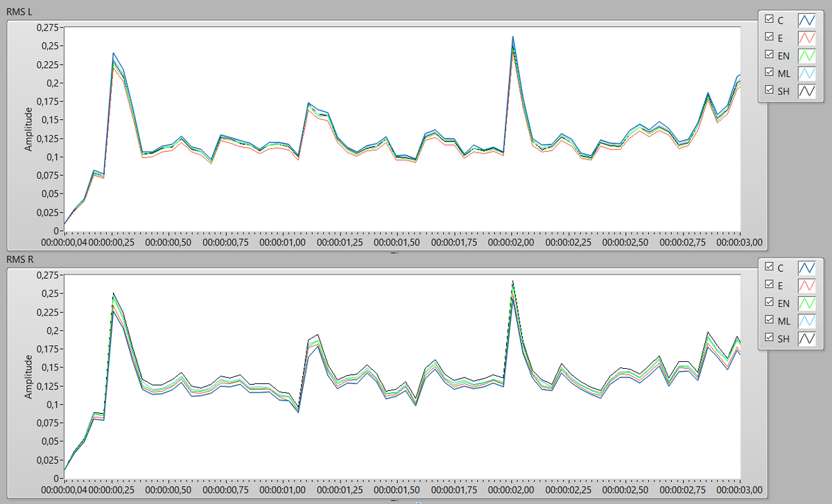Click the 00:00:03,00 time value on RMS R axis
The image size is (832, 504).
[740, 490]
